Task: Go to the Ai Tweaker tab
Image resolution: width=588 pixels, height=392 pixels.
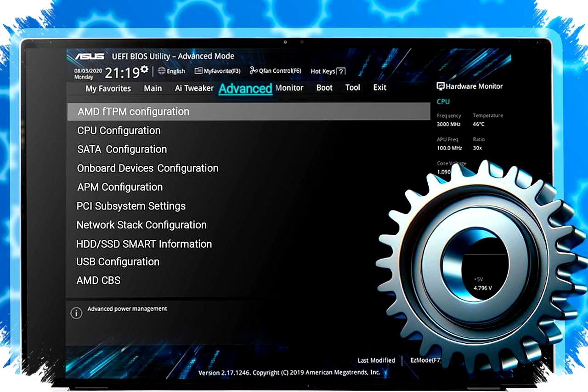Action: 194,88
